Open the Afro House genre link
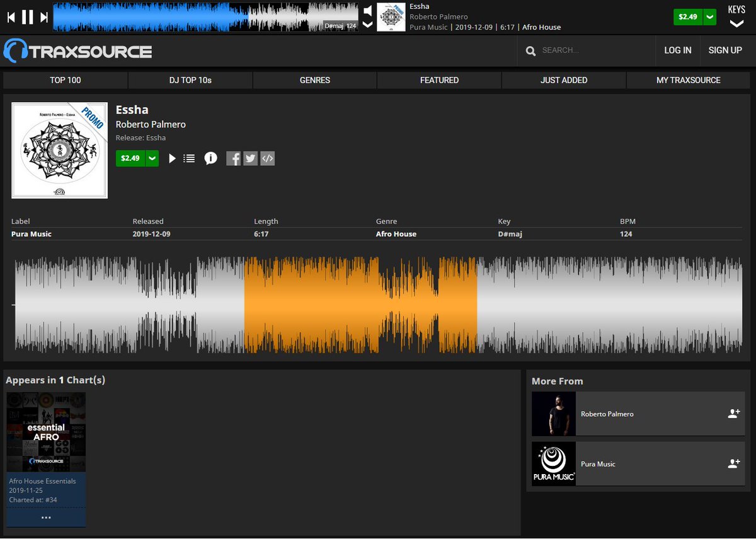This screenshot has width=756, height=539. [x=396, y=234]
